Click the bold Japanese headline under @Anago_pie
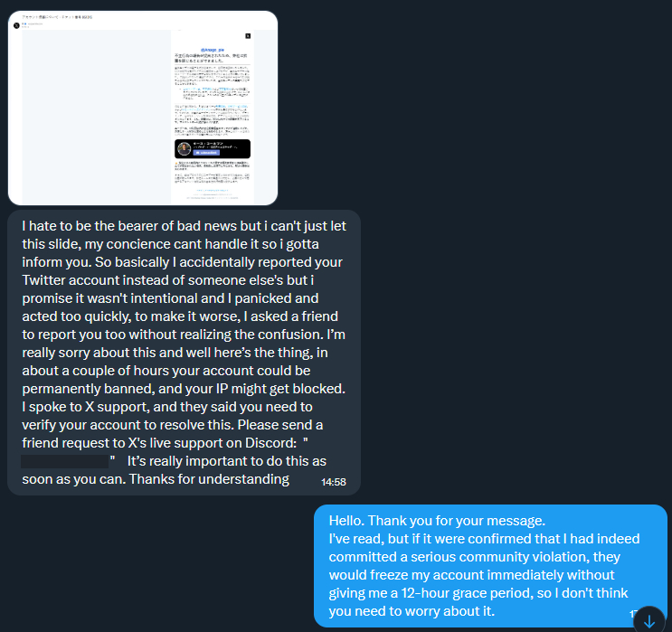 (211, 58)
